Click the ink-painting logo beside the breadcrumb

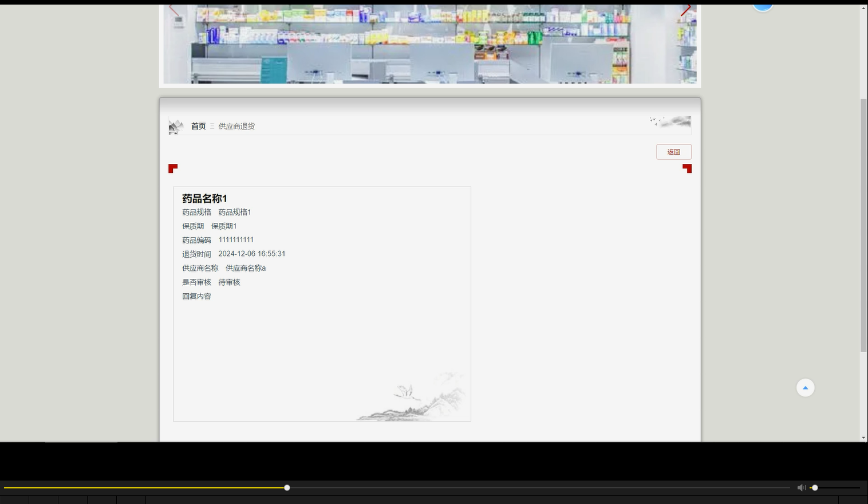pos(176,126)
